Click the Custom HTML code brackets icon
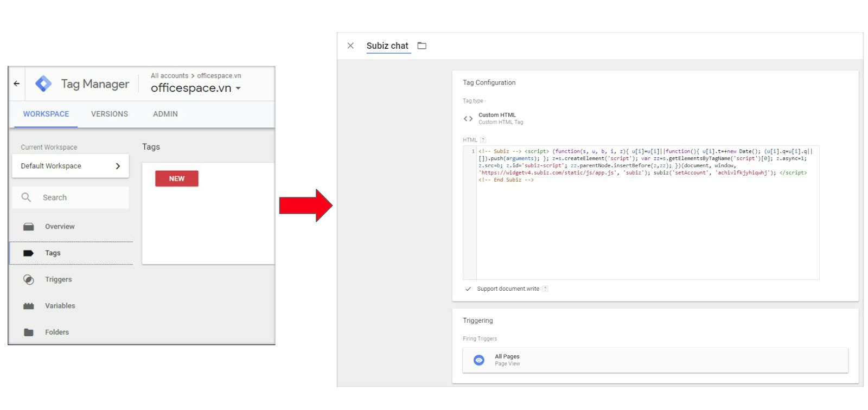Viewport: 868px width, 410px height. tap(468, 119)
